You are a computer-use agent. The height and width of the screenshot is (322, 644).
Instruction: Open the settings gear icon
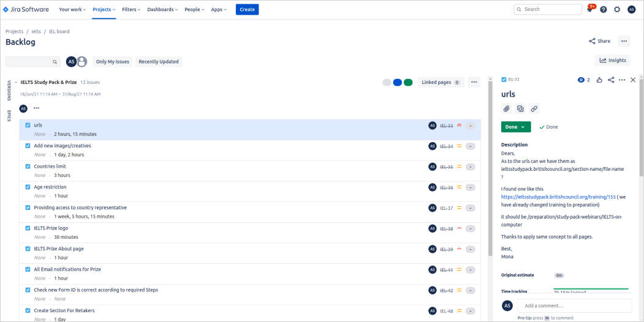click(617, 9)
